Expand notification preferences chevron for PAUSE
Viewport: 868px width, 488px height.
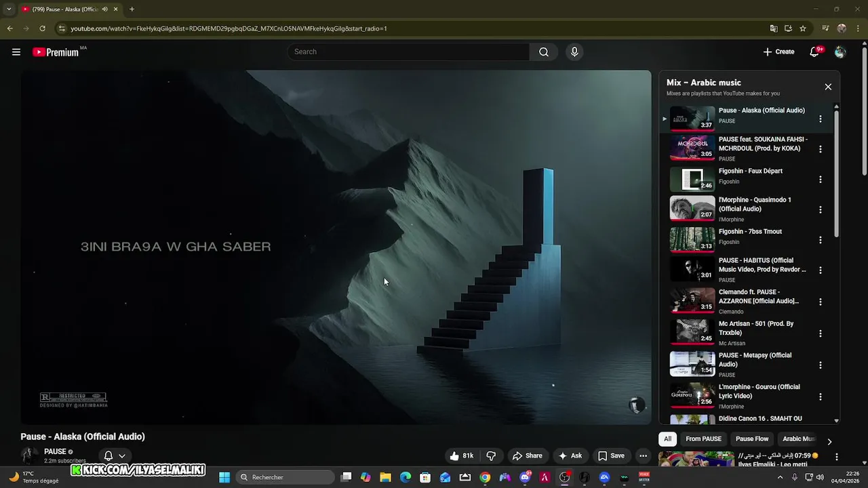tap(122, 456)
